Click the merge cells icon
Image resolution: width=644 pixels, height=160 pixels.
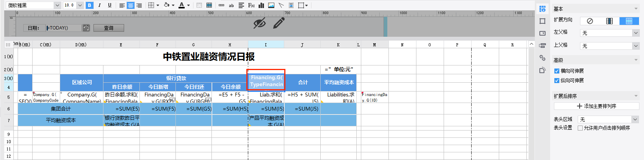(x=199, y=5)
